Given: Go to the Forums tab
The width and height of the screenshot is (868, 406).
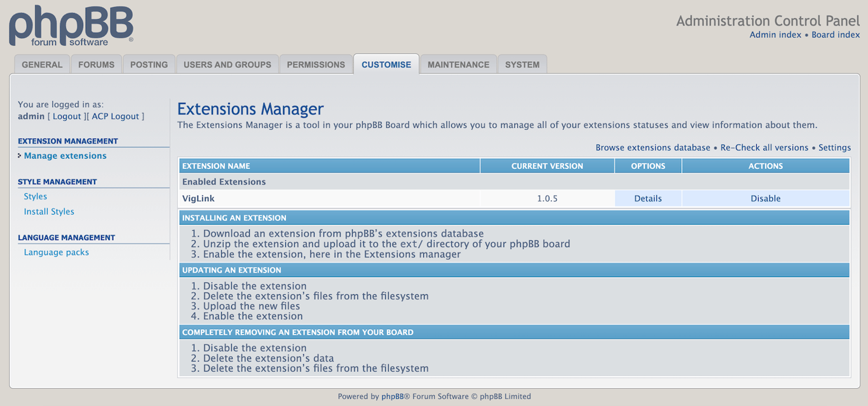Looking at the screenshot, I should (x=96, y=64).
